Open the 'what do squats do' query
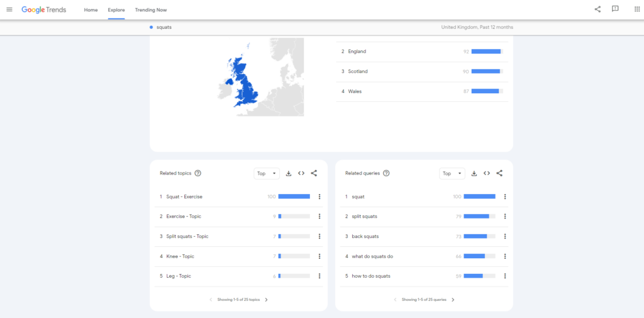 (372, 256)
